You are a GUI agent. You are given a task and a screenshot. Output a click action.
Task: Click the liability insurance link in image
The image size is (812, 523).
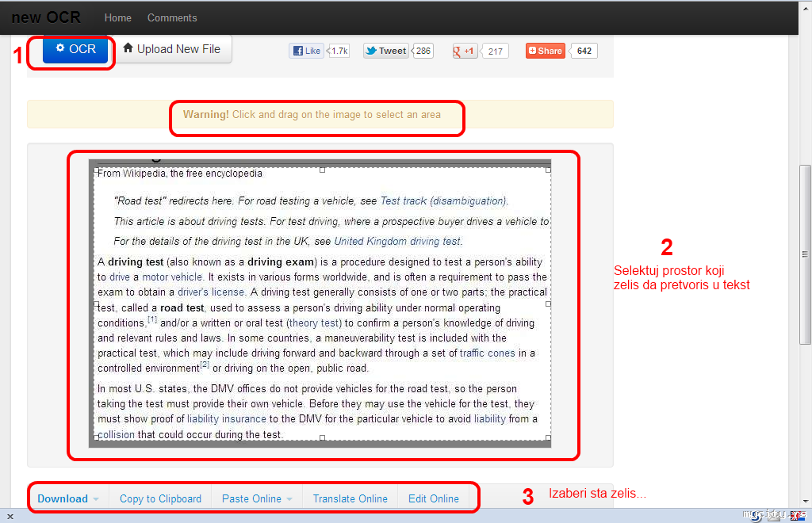226,418
